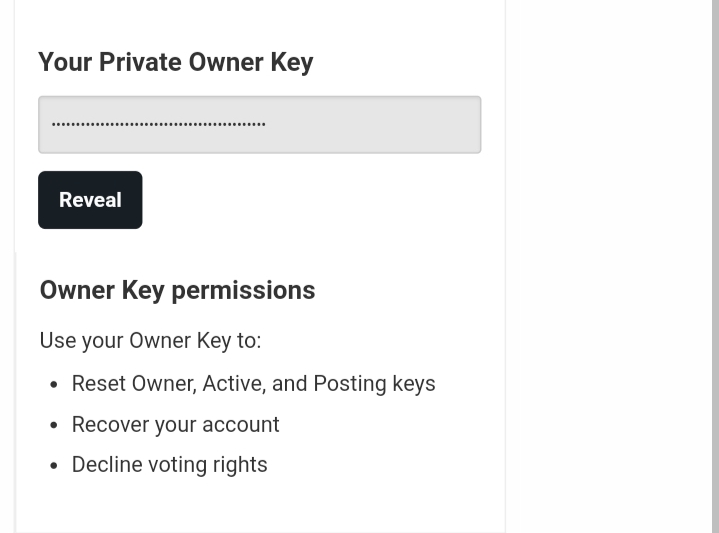Viewport: 719px width, 533px height.
Task: Click the Reveal button
Action: [x=90, y=200]
